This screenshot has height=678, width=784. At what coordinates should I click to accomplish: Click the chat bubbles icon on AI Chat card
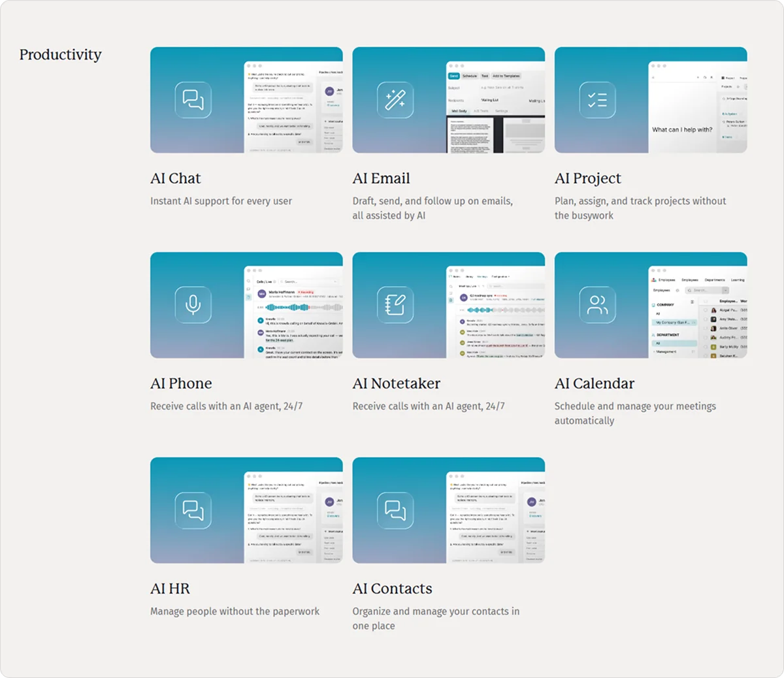pos(193,100)
